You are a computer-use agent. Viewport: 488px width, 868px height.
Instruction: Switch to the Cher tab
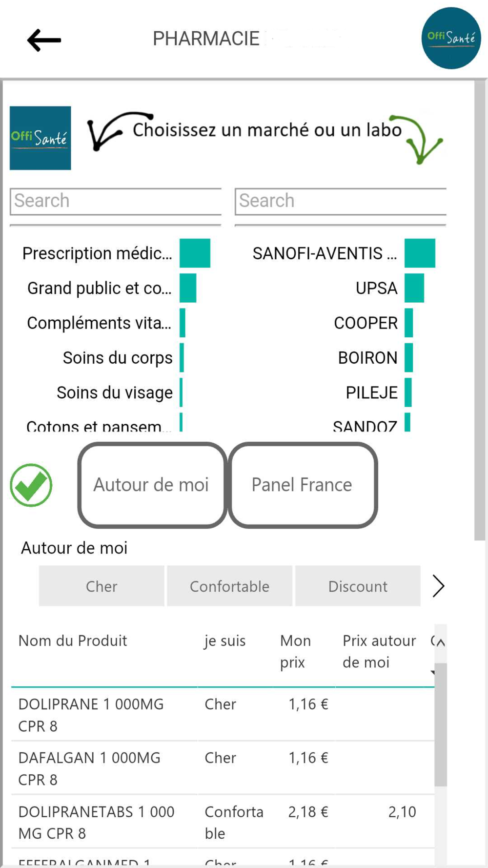pyautogui.click(x=102, y=586)
